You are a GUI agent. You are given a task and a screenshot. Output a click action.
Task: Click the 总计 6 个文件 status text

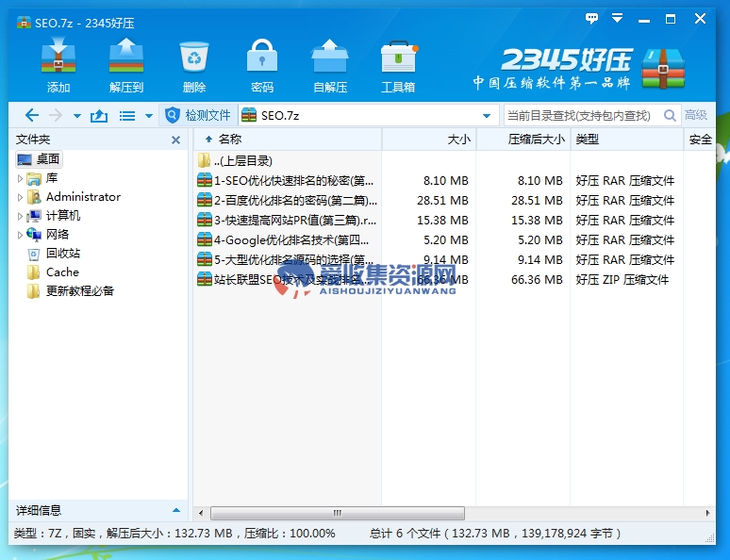(495, 534)
